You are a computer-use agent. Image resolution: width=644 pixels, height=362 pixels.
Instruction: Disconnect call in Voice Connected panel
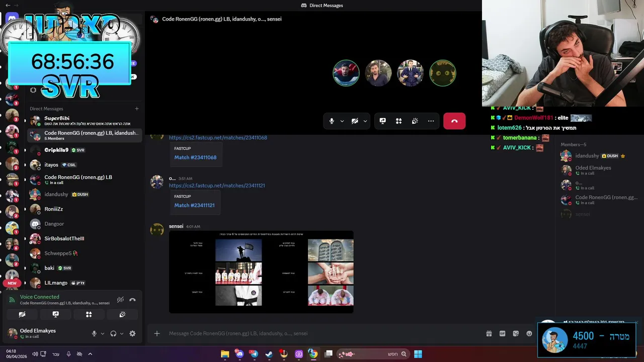(x=132, y=300)
